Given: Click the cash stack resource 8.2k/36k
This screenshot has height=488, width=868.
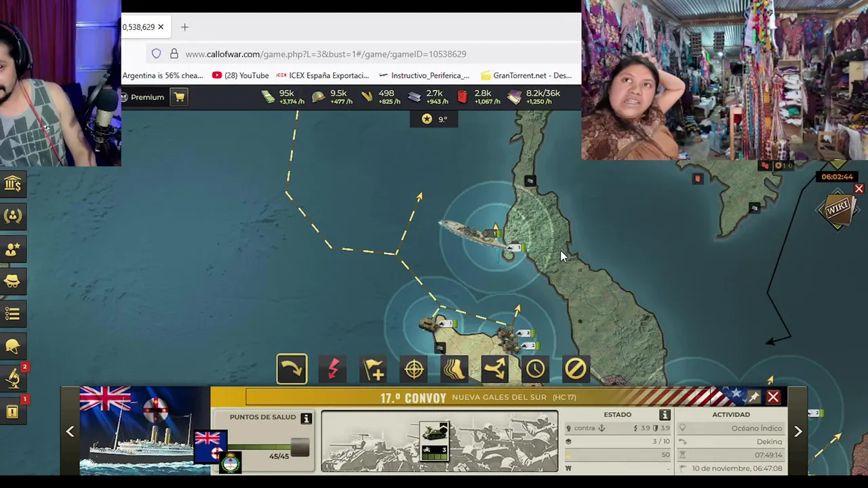Looking at the screenshot, I should [515, 97].
